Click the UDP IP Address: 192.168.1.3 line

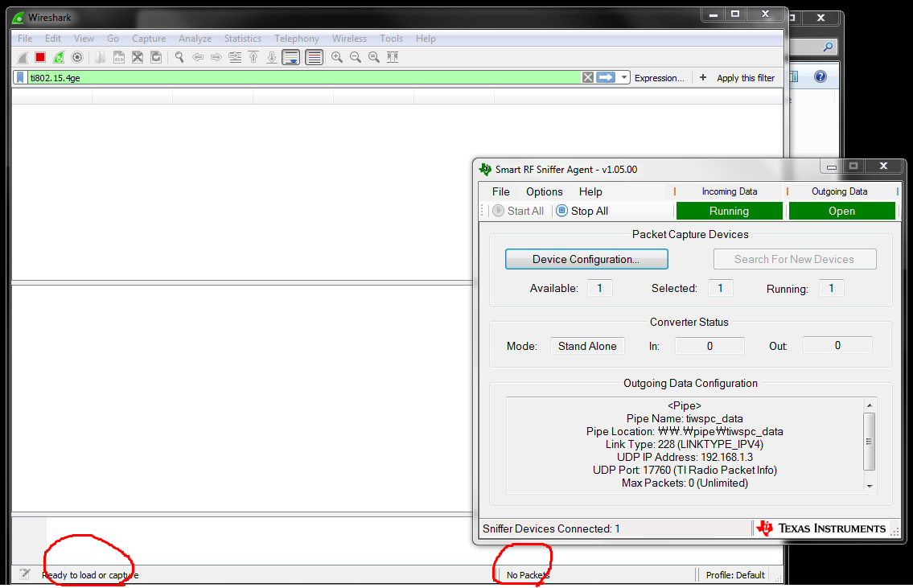pyautogui.click(x=685, y=457)
